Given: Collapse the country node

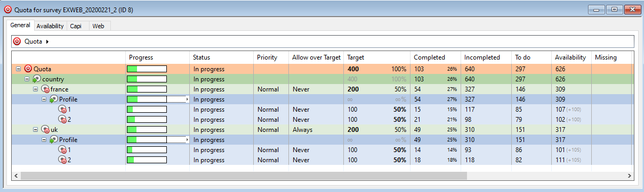Looking at the screenshot, I should 27,79.
